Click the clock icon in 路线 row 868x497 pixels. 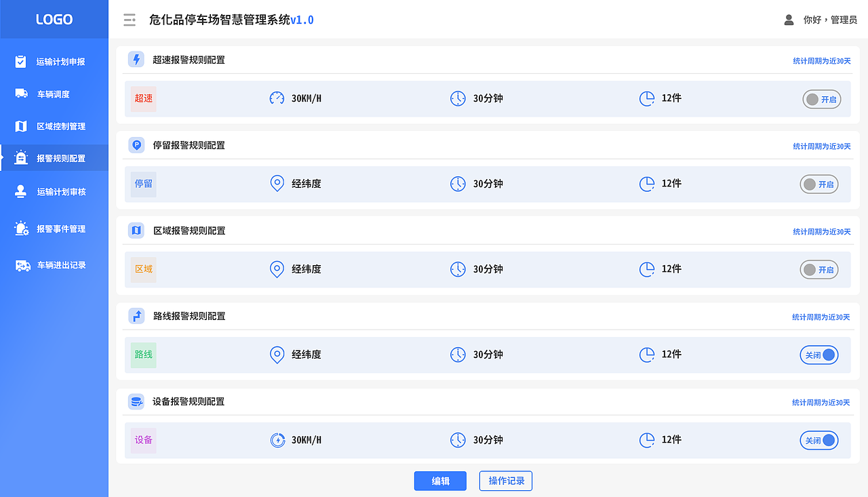(458, 355)
